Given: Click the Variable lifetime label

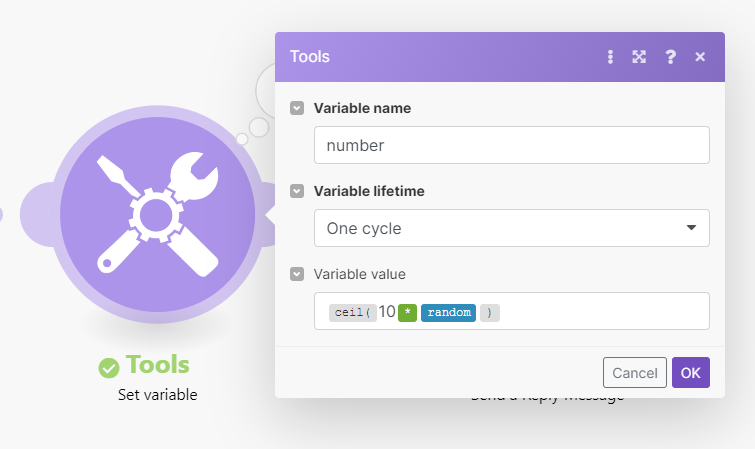Looking at the screenshot, I should [369, 191].
